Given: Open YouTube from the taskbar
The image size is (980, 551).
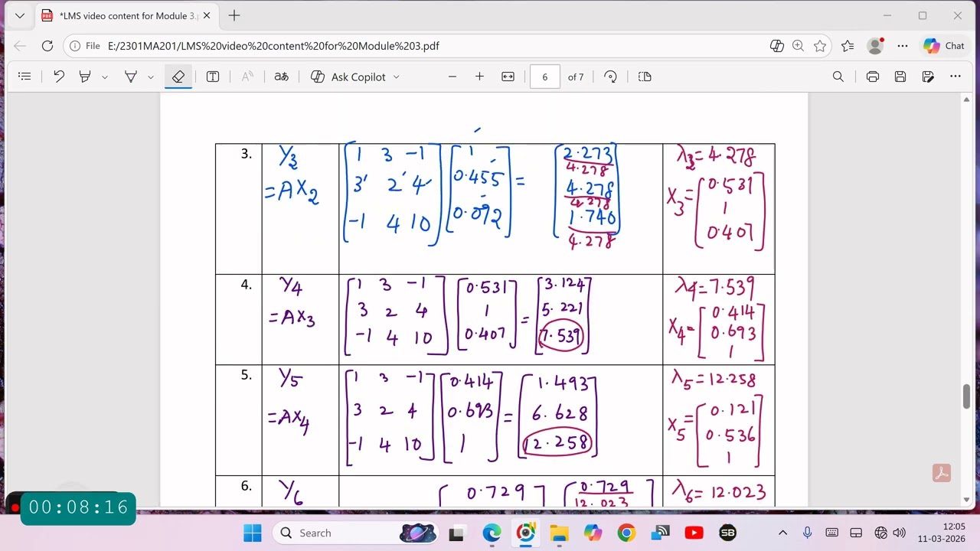Looking at the screenshot, I should (694, 533).
